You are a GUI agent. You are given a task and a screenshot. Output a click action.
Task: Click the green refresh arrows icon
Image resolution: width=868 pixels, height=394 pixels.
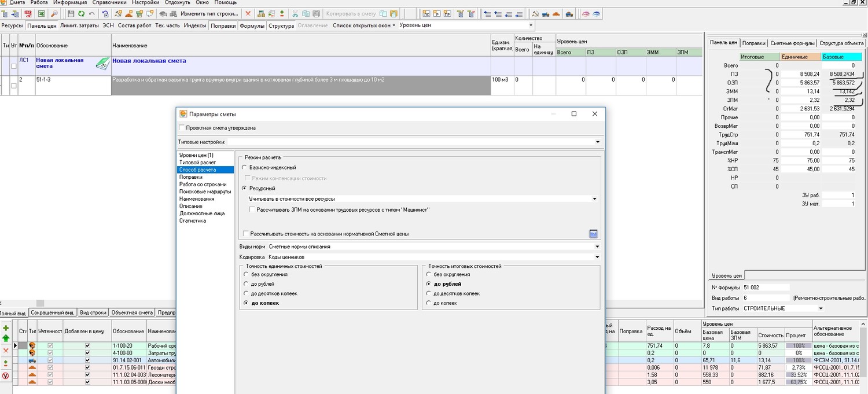[x=81, y=13]
